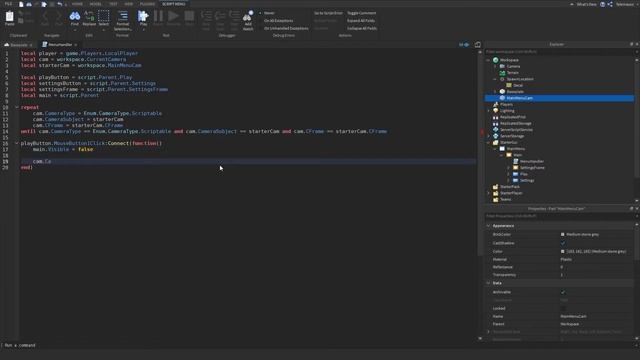The image size is (640, 360).
Task: Click the Workspace globe icon in Explorer
Action: pos(496,60)
